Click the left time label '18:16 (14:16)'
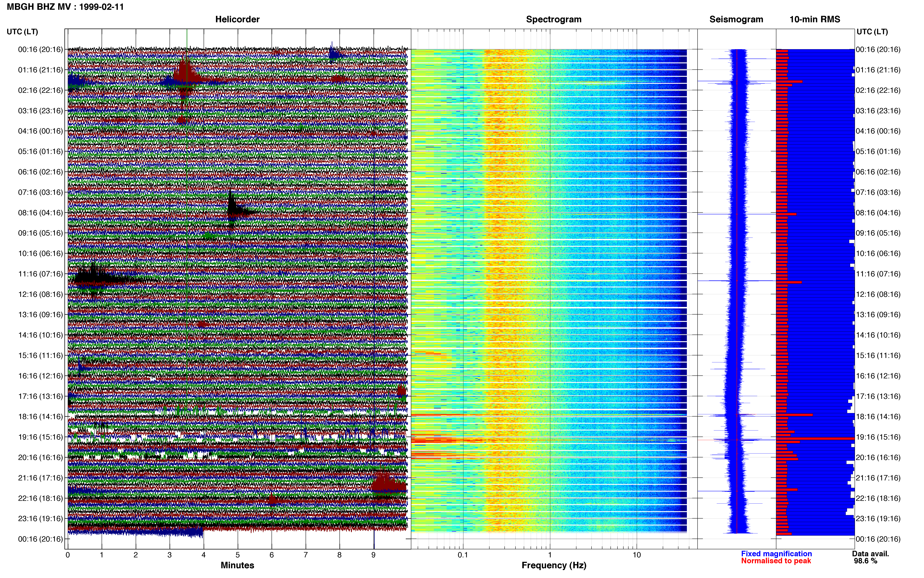The height and width of the screenshot is (578, 924). [x=41, y=417]
